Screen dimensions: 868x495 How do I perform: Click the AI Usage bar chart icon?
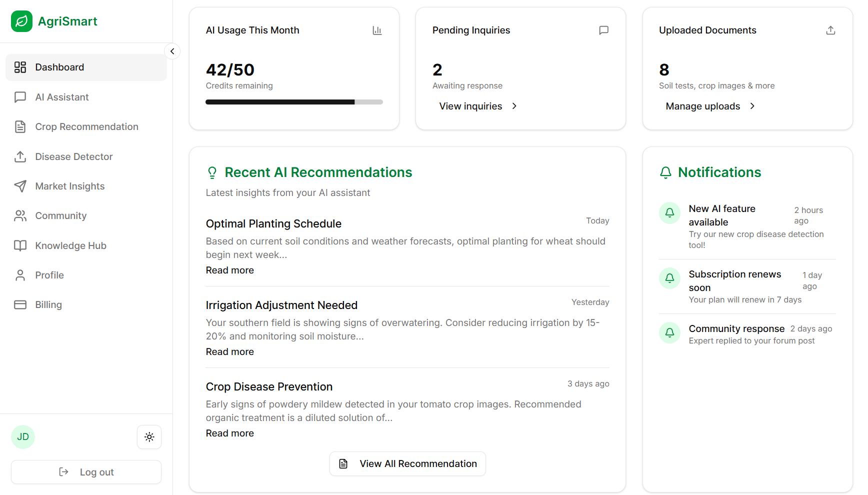(x=377, y=30)
